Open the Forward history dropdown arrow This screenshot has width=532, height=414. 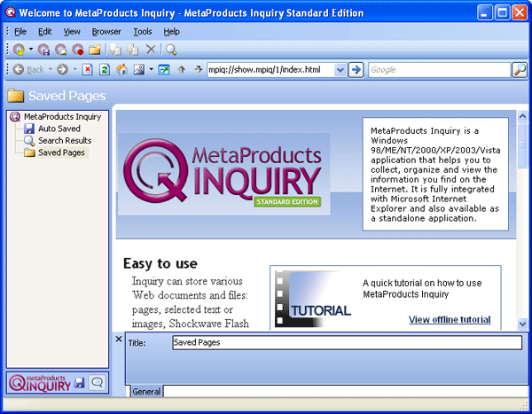point(74,69)
